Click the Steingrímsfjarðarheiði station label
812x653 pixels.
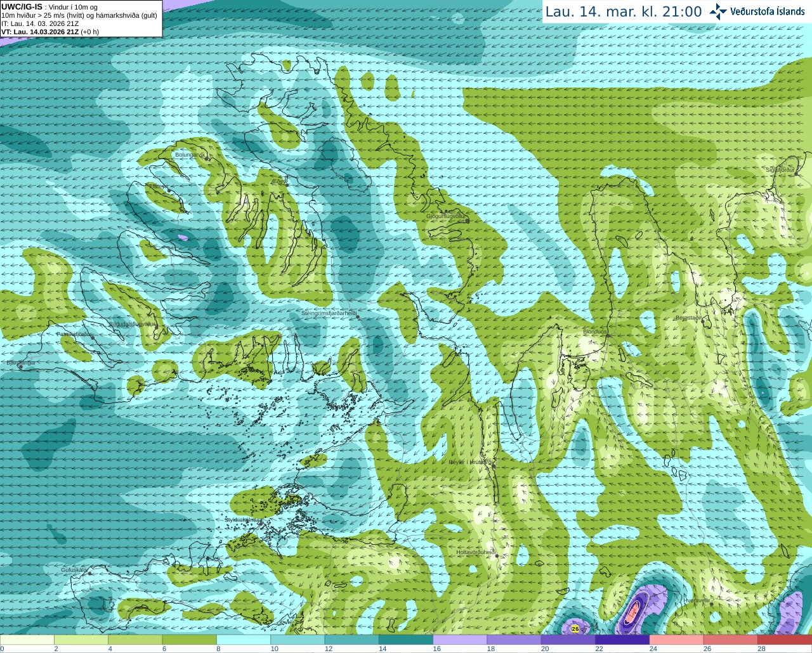[329, 313]
